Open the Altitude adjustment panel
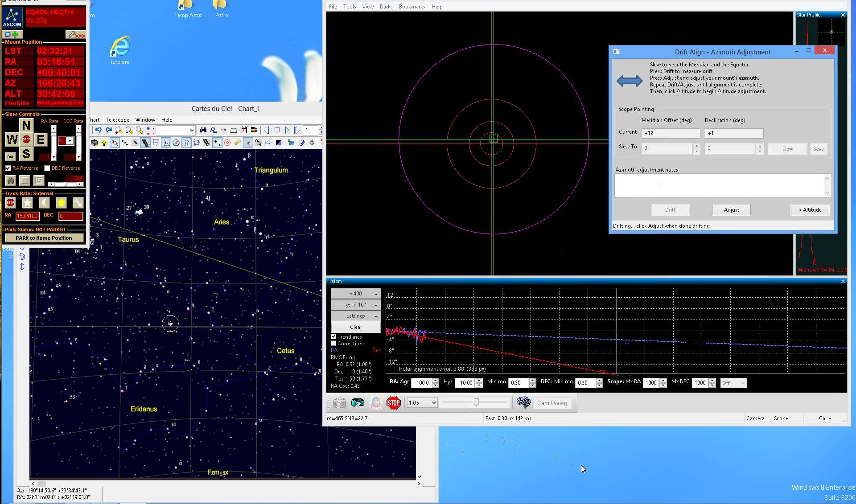The width and height of the screenshot is (856, 504). [810, 209]
